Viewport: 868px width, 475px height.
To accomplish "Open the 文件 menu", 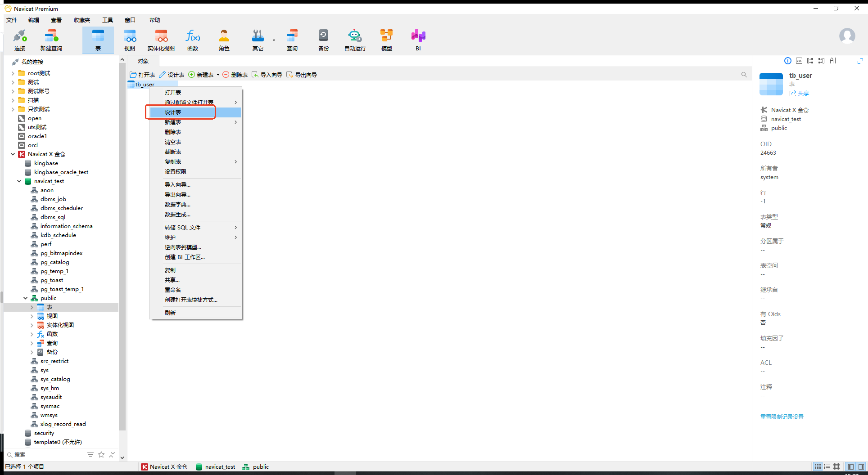I will click(12, 20).
